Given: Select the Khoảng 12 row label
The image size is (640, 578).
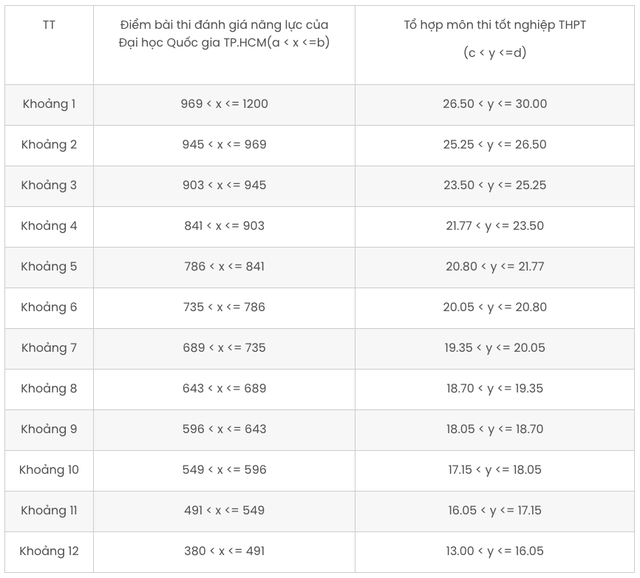Looking at the screenshot, I should click(49, 551).
